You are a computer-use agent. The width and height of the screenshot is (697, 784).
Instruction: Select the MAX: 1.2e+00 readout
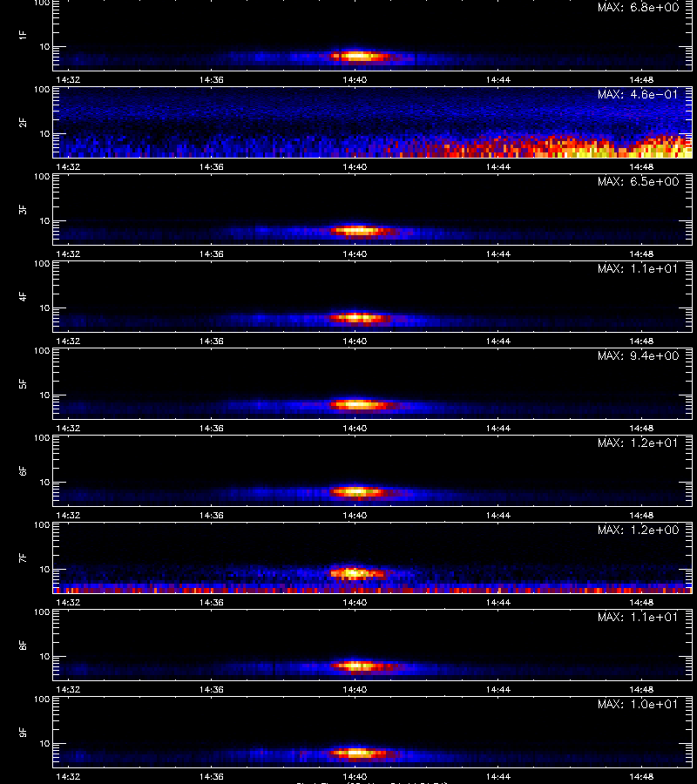[638, 530]
